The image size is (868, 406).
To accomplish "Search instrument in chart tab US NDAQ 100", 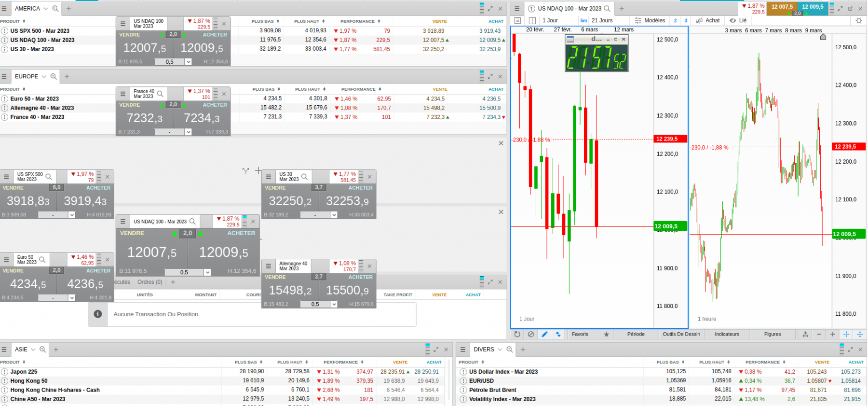I will [x=607, y=9].
